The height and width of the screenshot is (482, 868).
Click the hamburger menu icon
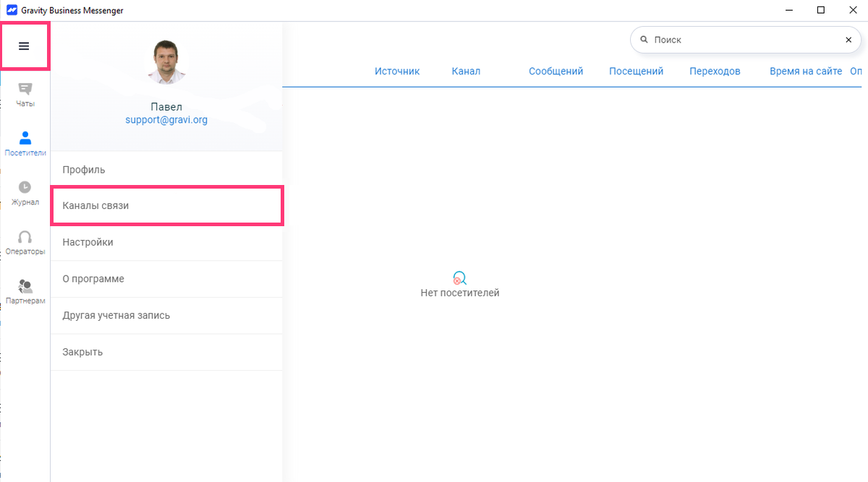[x=24, y=46]
